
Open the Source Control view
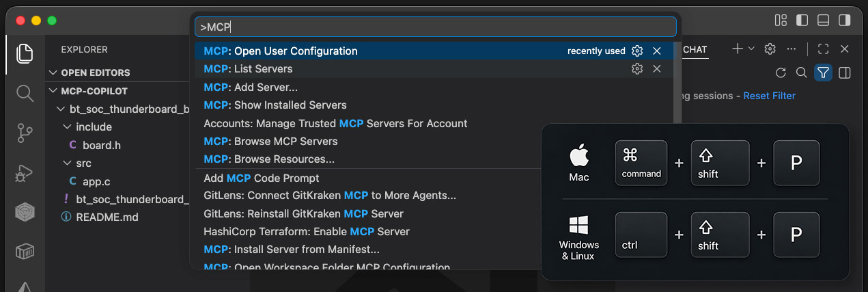[x=25, y=133]
